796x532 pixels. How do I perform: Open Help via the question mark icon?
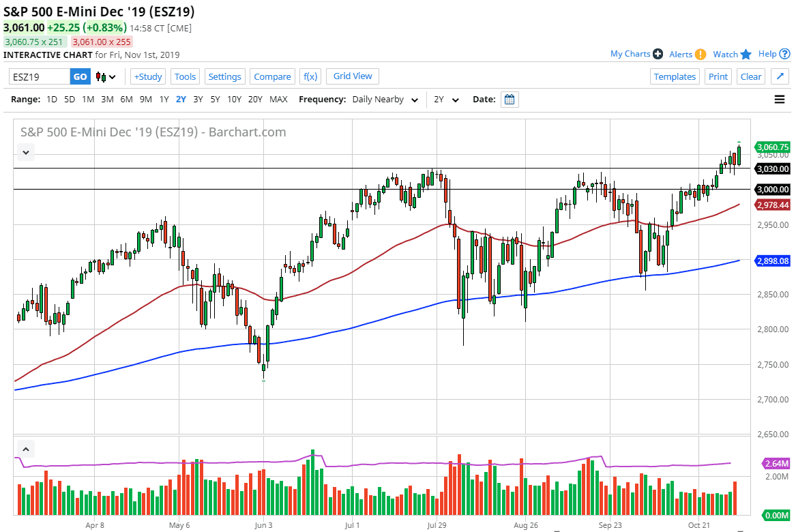[x=786, y=53]
